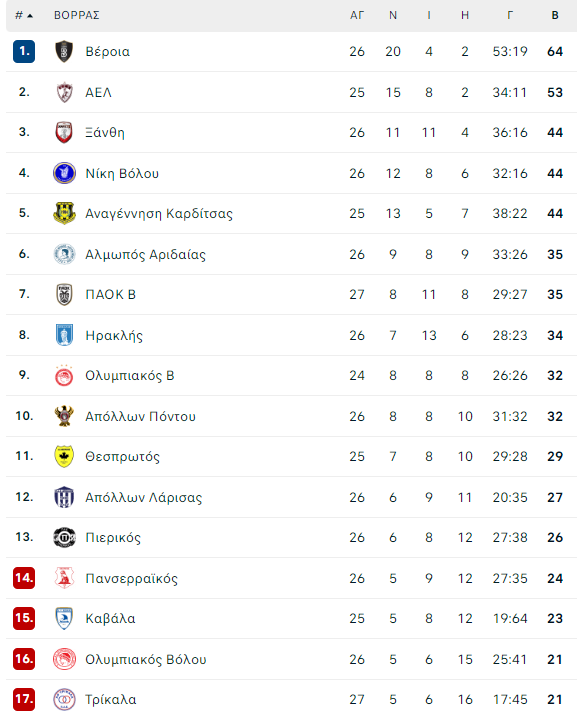Open the Τρίκαλα team name link

[111, 700]
